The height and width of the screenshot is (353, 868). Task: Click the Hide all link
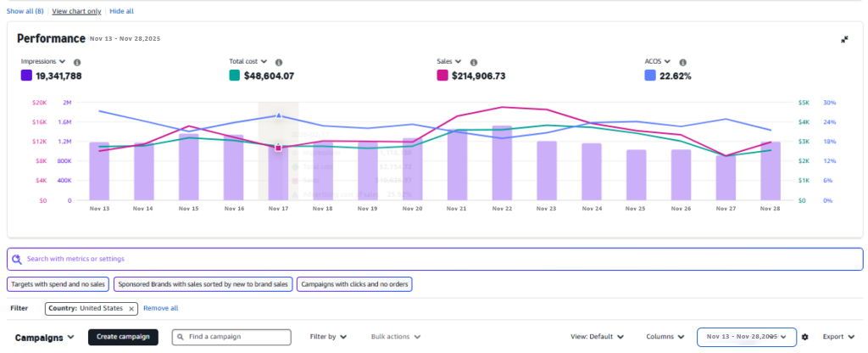point(121,11)
